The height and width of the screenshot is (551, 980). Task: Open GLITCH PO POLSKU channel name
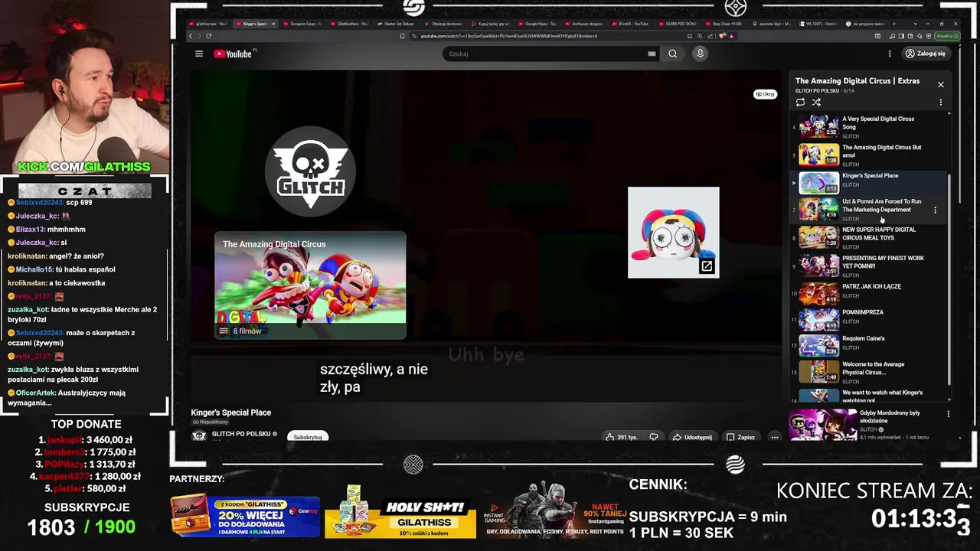(x=241, y=434)
